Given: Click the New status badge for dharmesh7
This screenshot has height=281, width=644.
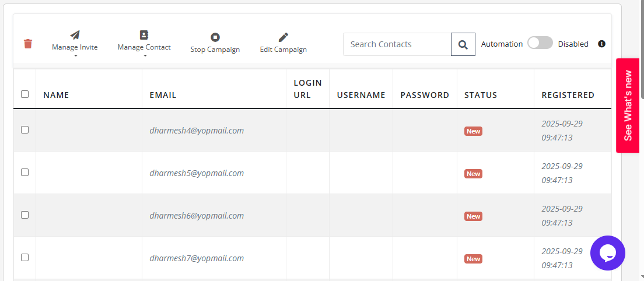Looking at the screenshot, I should 473,259.
